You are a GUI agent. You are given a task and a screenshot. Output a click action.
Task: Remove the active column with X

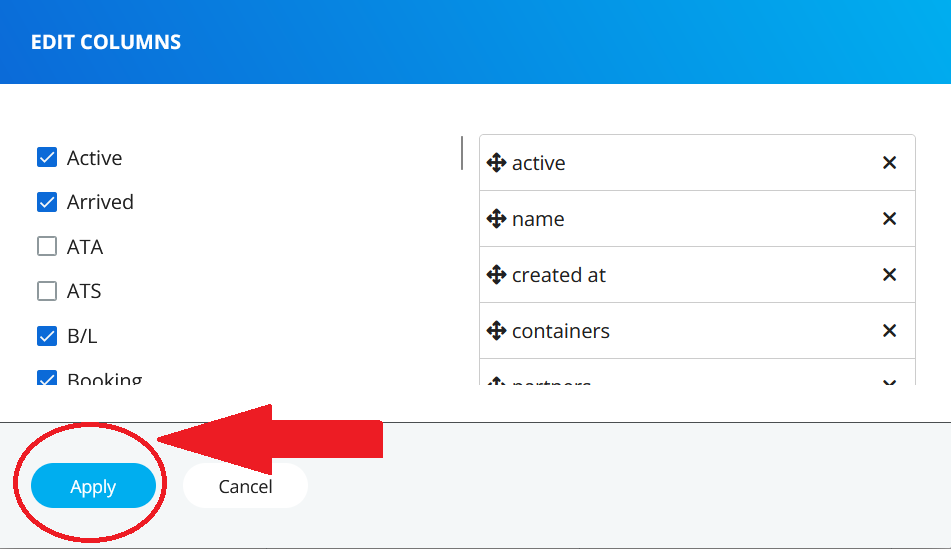tap(889, 163)
